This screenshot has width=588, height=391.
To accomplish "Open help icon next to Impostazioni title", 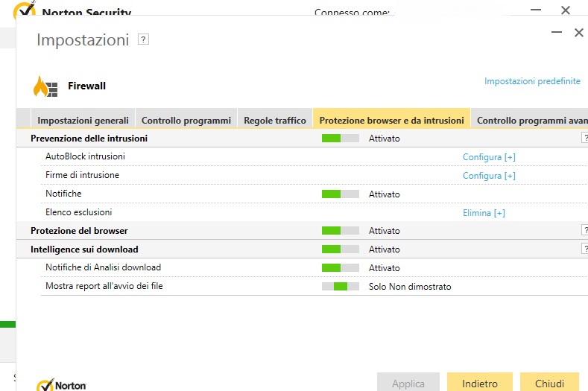I will pyautogui.click(x=143, y=39).
